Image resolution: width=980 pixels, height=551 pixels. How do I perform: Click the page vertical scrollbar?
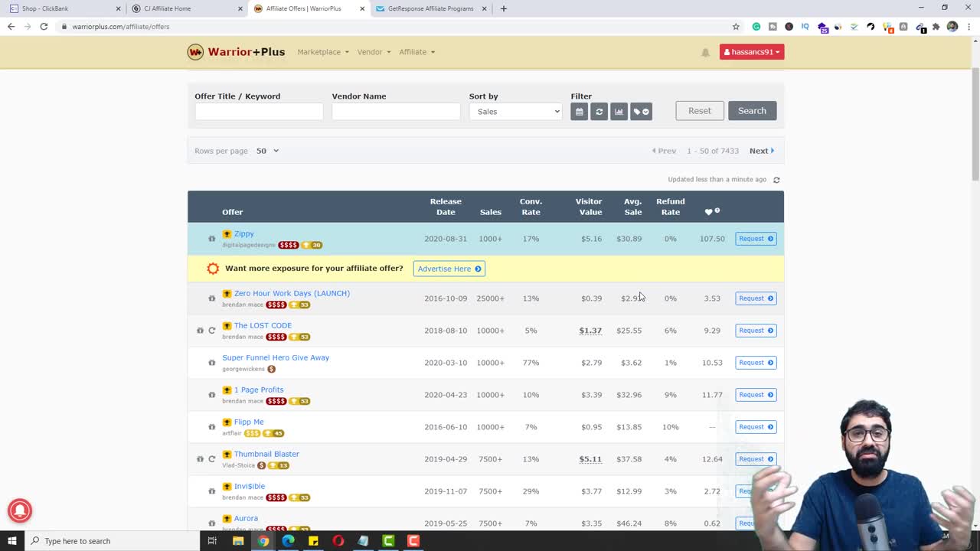pos(975,126)
